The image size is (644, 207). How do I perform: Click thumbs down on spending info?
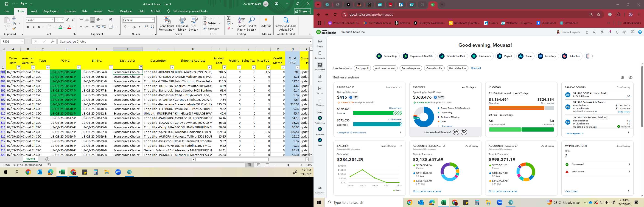[x=464, y=132]
